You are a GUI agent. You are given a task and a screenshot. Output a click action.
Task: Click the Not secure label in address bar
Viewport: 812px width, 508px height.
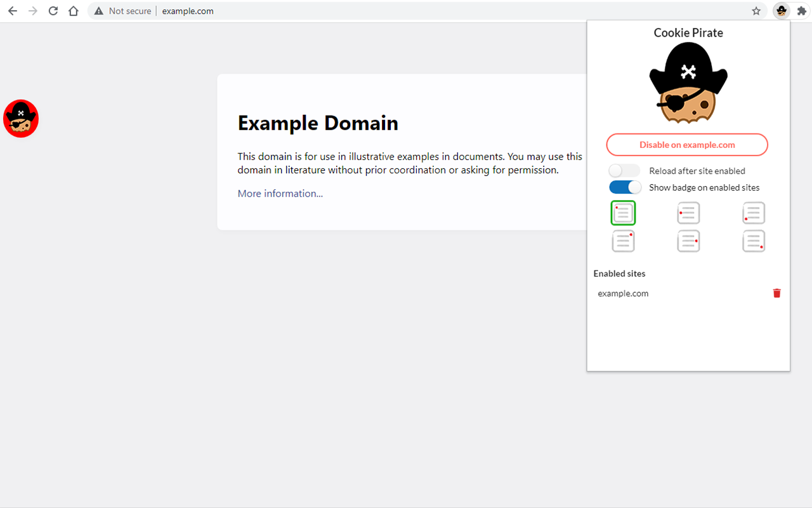(130, 11)
